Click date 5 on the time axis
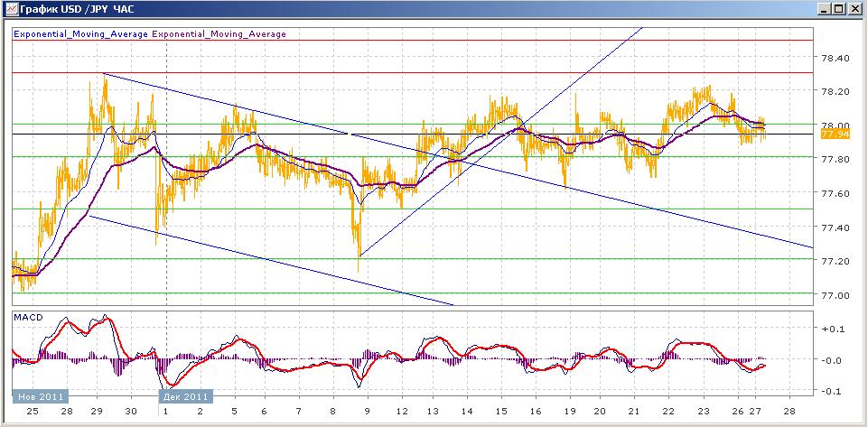 (x=235, y=412)
